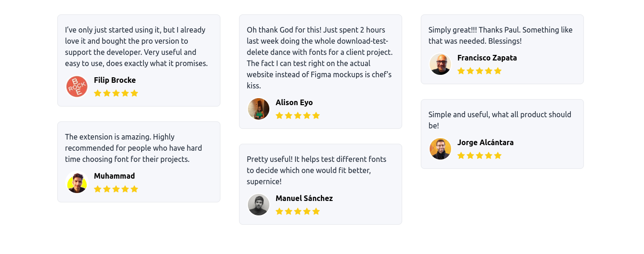Screen dimensions: 644x254
Task: Click Filip Brocke's red BROCKE avatar
Action: pyautogui.click(x=77, y=87)
